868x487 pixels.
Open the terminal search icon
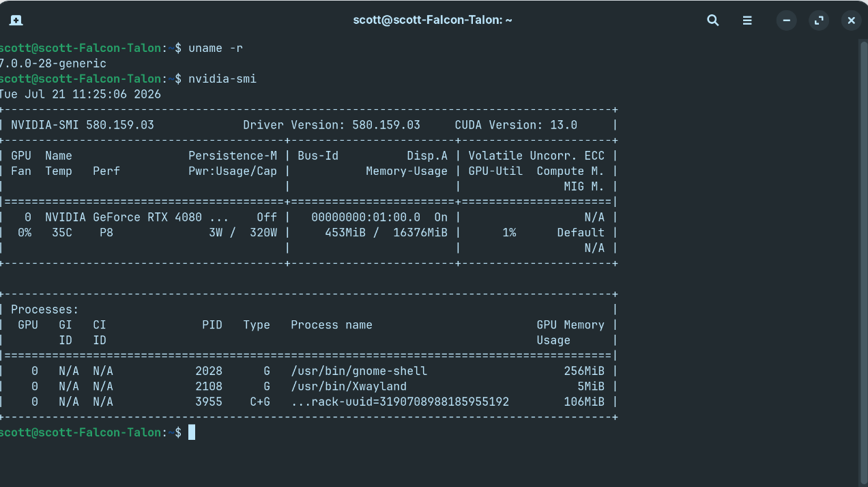(x=713, y=20)
